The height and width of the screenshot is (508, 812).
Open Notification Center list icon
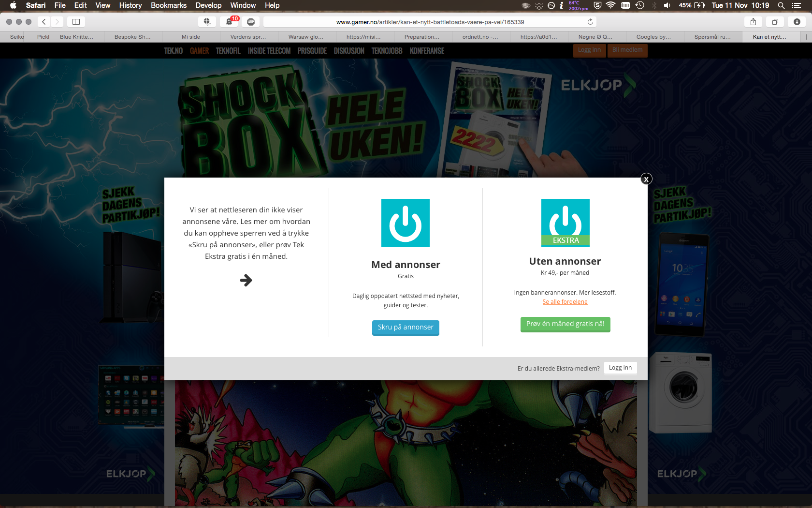[797, 5]
